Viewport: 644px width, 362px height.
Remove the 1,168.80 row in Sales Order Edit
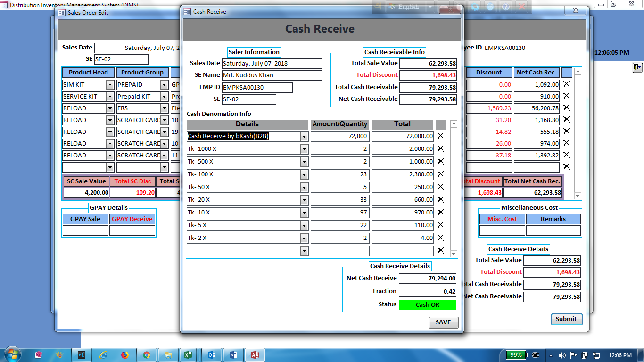point(566,120)
